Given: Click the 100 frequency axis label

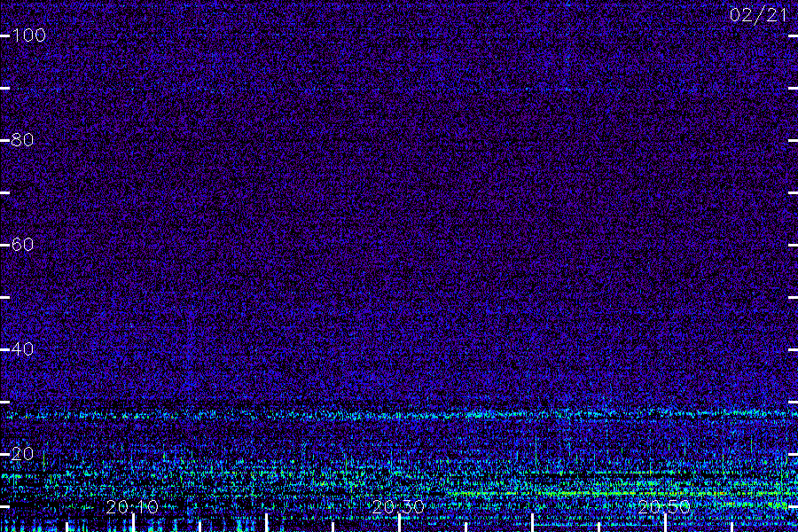Looking at the screenshot, I should (x=28, y=35).
